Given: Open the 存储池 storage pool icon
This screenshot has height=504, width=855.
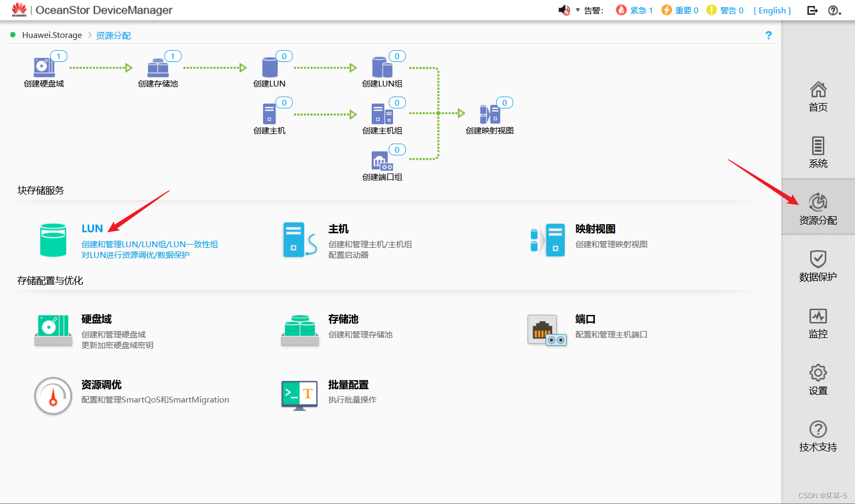Looking at the screenshot, I should 300,330.
